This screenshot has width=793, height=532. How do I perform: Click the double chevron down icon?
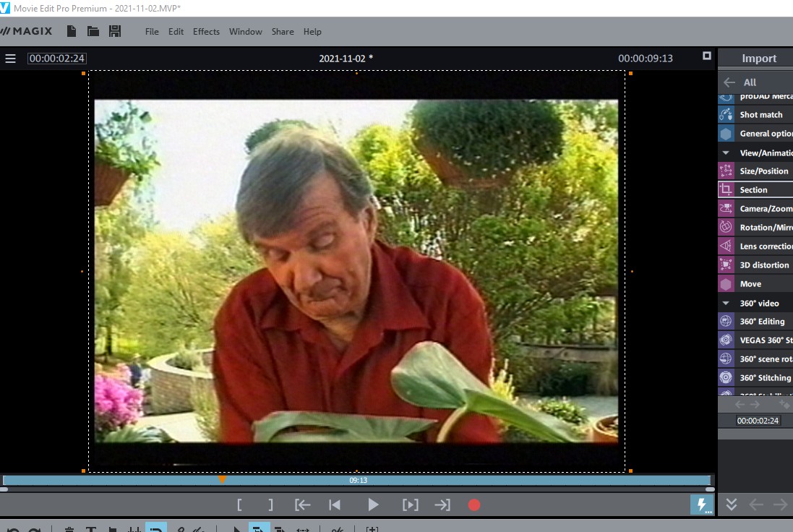(732, 505)
